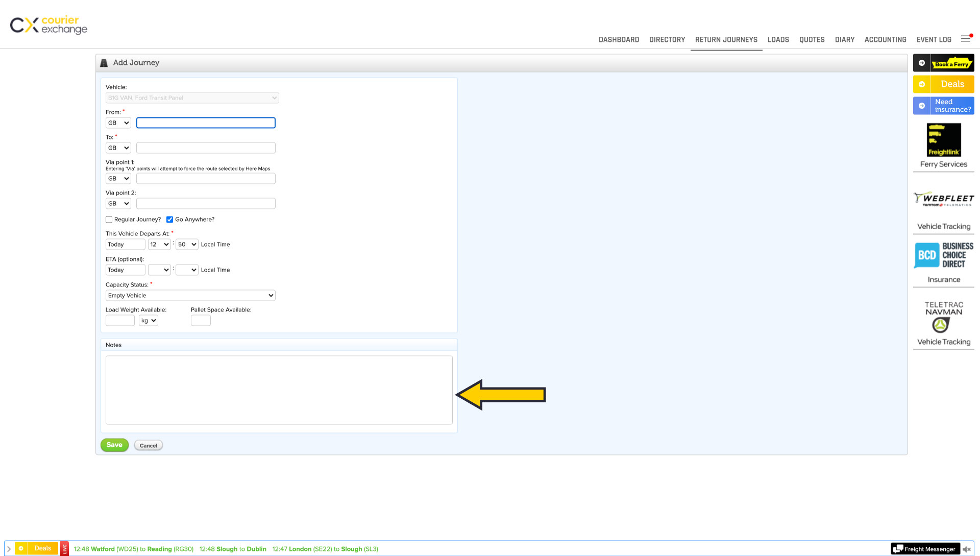This screenshot has width=980, height=556.
Task: Open the hamburger menu icon
Action: [966, 39]
